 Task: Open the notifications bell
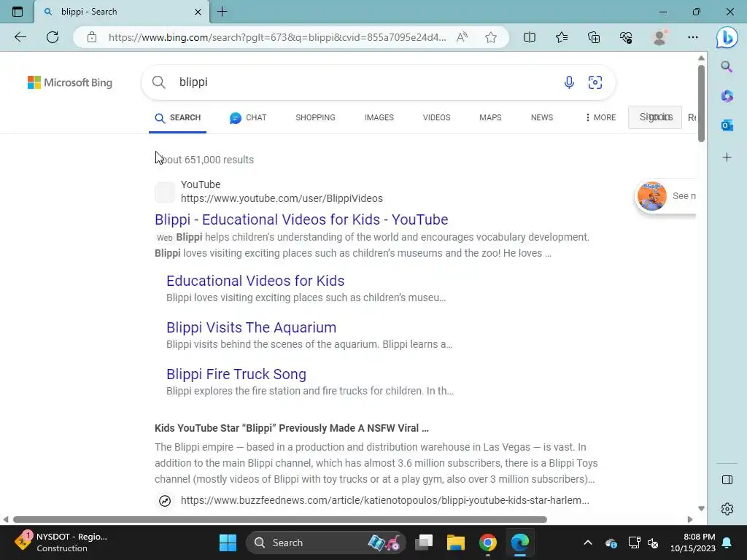(x=727, y=542)
